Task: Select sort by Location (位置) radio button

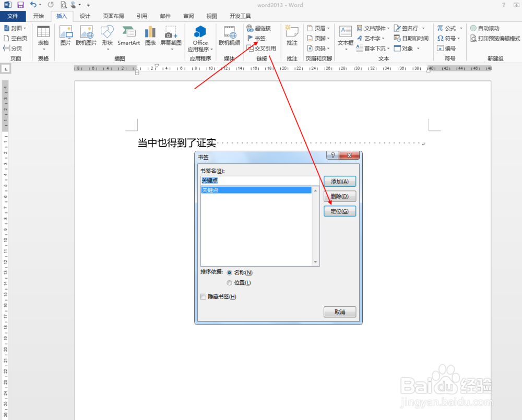Action: pos(229,283)
